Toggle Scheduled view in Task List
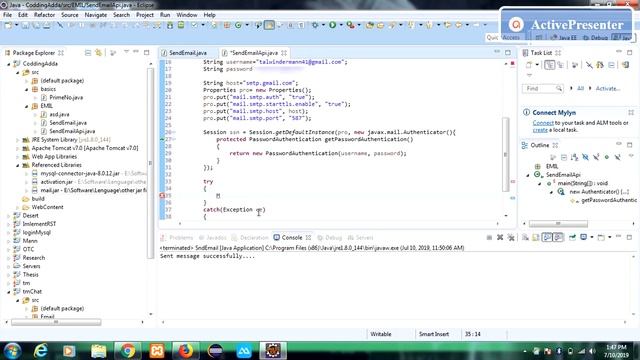The height and width of the screenshot is (360, 640). 560,65
